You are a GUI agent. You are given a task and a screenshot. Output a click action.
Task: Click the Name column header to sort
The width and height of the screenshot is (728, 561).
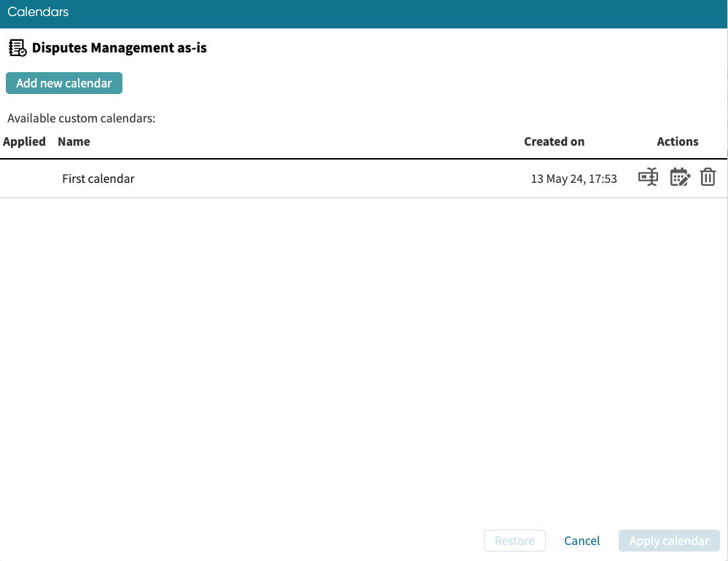tap(74, 141)
